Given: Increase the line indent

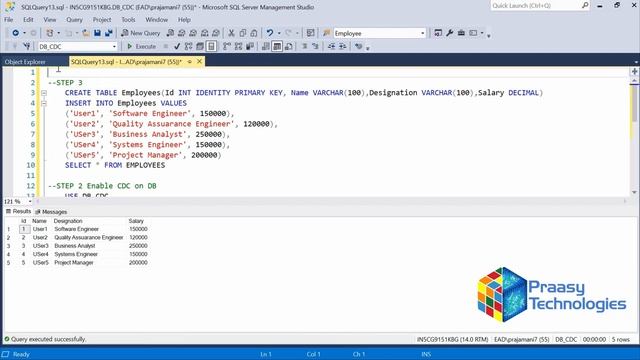Looking at the screenshot, I should click(x=343, y=47).
